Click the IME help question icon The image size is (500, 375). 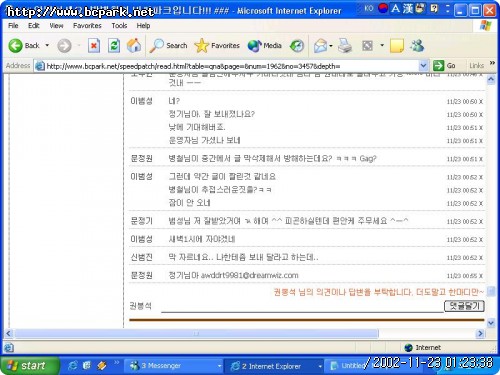coord(434,8)
